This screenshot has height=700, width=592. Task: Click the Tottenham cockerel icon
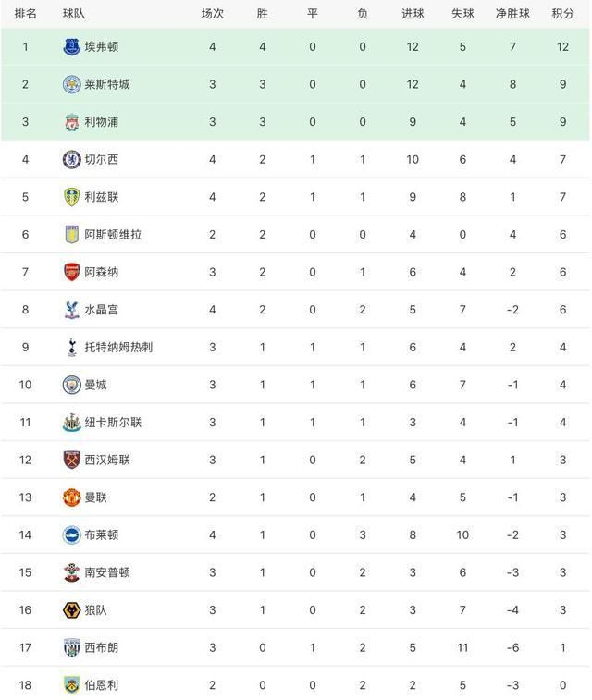tap(71, 347)
